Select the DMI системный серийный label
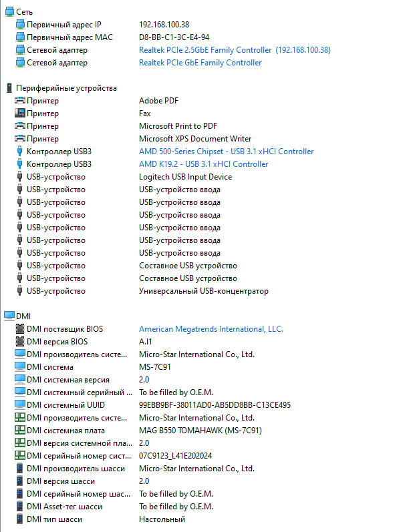419x532 pixels. pos(80,392)
